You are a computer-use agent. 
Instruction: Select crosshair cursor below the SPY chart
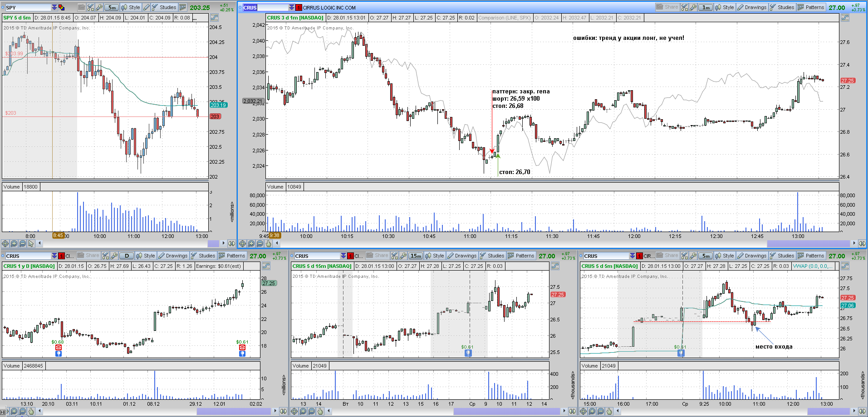pos(5,243)
